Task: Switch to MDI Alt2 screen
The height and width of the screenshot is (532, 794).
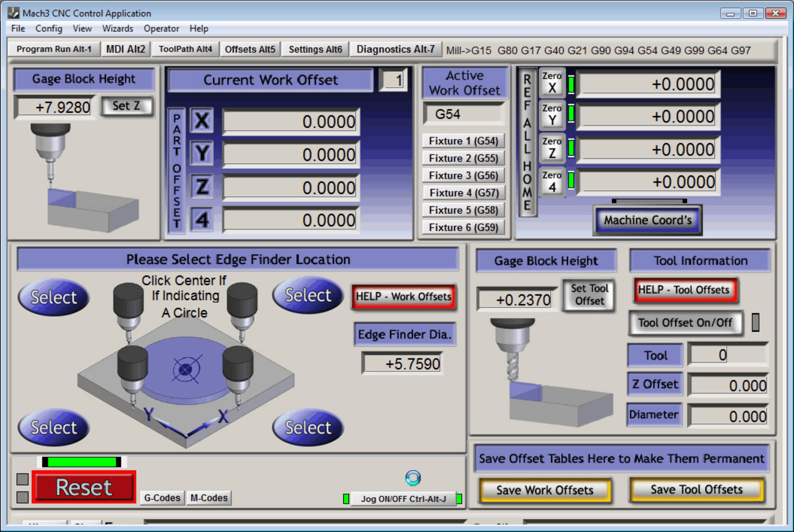Action: [126, 49]
